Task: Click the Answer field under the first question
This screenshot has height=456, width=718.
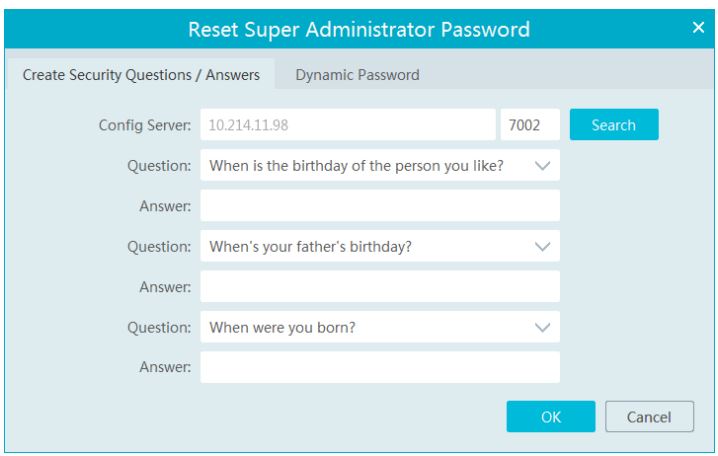Action: point(379,206)
